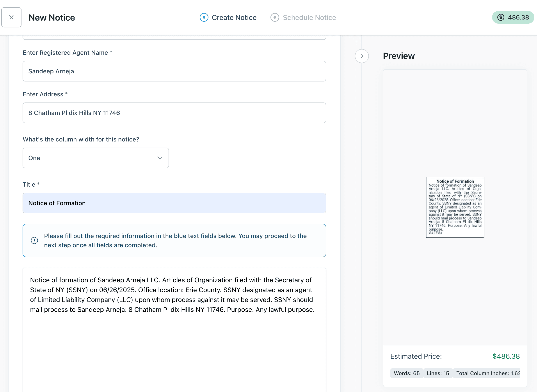Click the Lines: 15 tag
The height and width of the screenshot is (392, 537).
click(438, 373)
